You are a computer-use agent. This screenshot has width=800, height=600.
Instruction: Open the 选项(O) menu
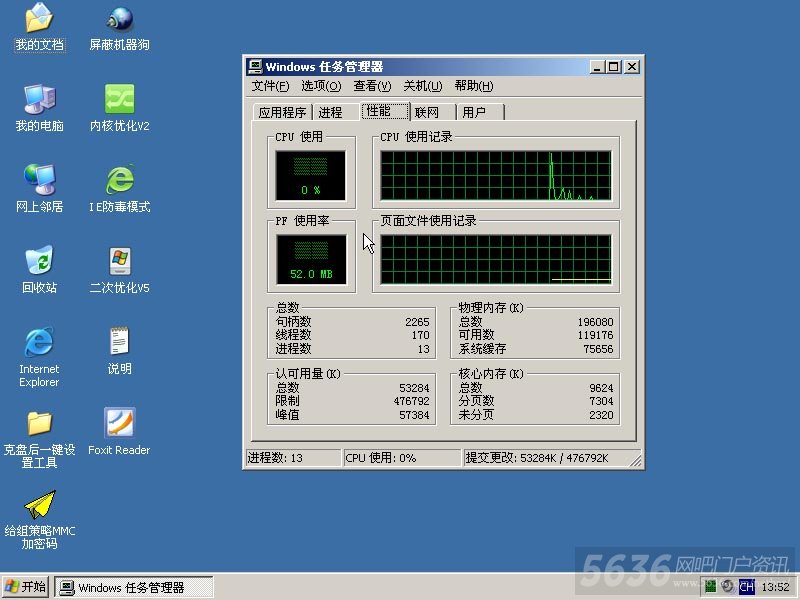coord(321,86)
